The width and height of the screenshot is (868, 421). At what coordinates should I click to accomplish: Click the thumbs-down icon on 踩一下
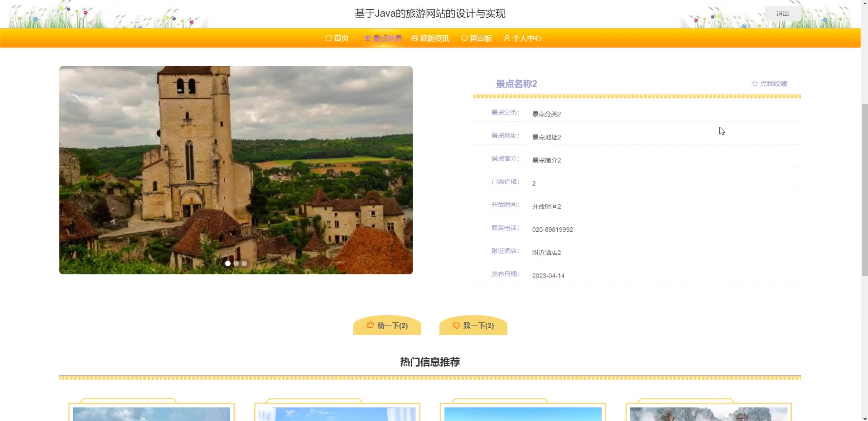pos(456,325)
